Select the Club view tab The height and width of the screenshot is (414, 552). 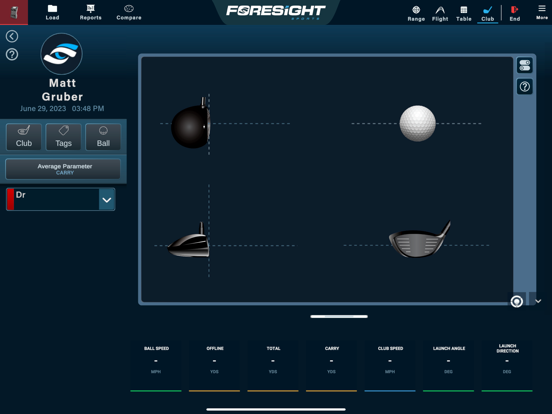click(x=488, y=13)
